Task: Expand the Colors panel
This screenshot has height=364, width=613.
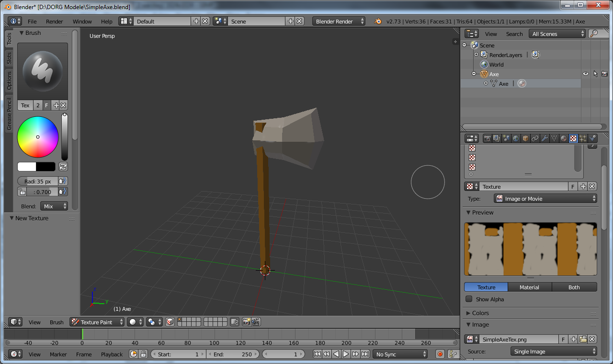Action: [480, 313]
